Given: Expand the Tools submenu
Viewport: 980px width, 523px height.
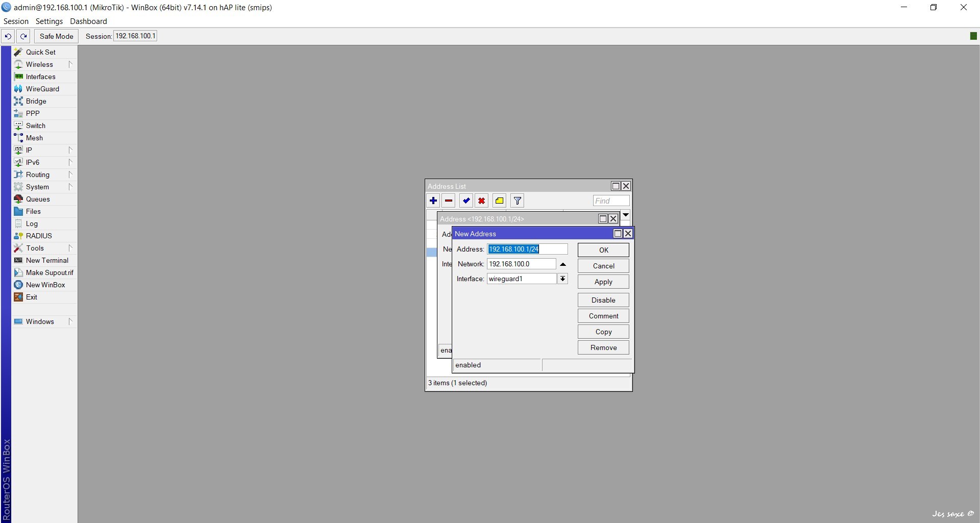Looking at the screenshot, I should tap(70, 248).
